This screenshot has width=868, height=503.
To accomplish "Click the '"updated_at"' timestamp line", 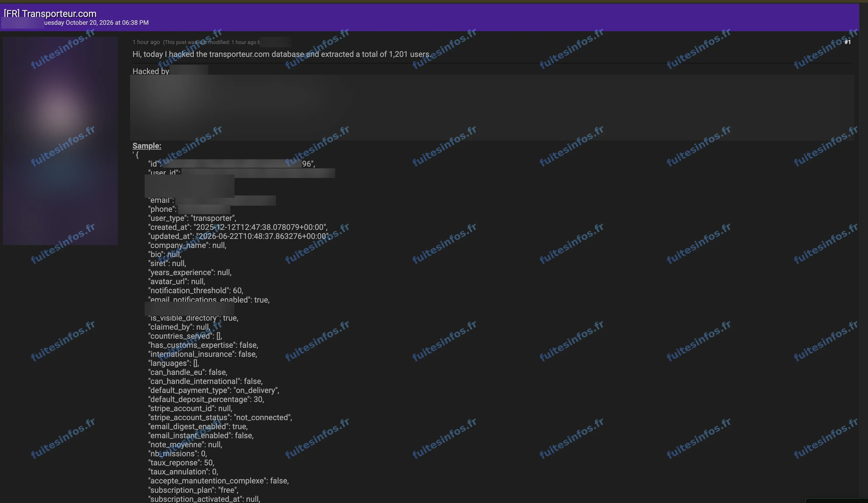I will coord(239,236).
